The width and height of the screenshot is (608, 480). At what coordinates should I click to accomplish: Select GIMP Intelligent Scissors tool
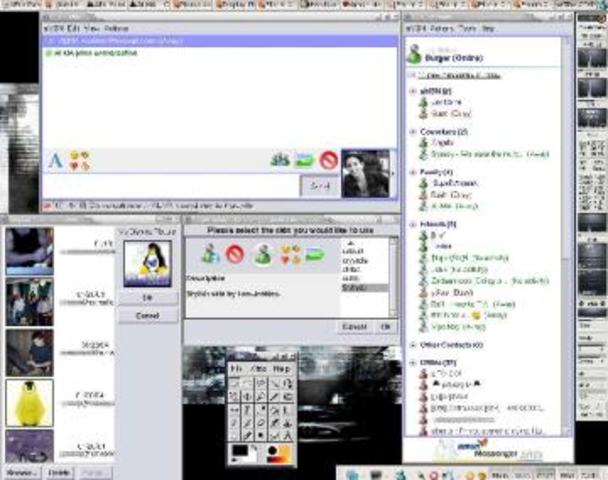pyautogui.click(x=235, y=397)
